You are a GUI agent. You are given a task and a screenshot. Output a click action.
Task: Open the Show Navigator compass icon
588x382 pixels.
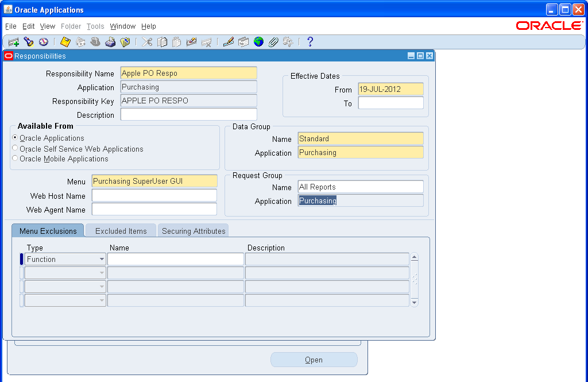(x=44, y=42)
